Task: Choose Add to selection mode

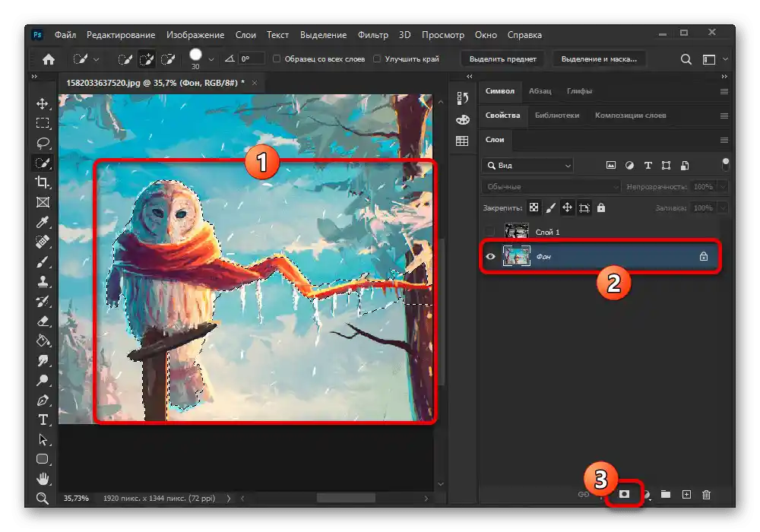Action: coord(147,59)
